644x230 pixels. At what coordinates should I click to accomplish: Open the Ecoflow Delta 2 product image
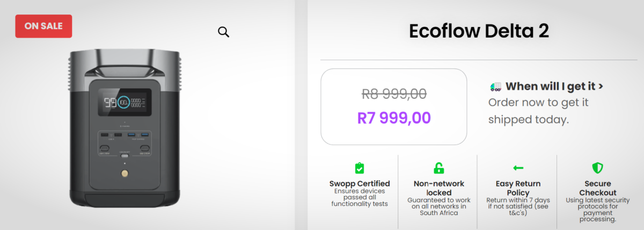[x=126, y=128]
